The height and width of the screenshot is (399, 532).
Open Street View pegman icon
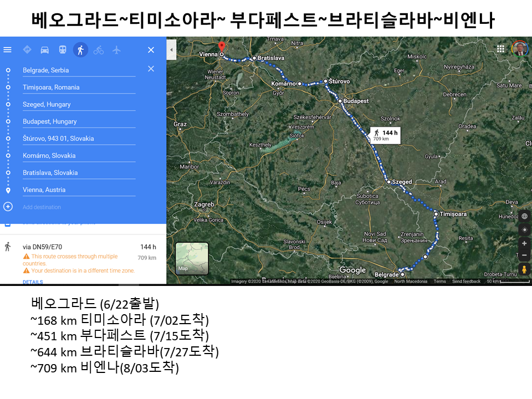click(x=524, y=269)
